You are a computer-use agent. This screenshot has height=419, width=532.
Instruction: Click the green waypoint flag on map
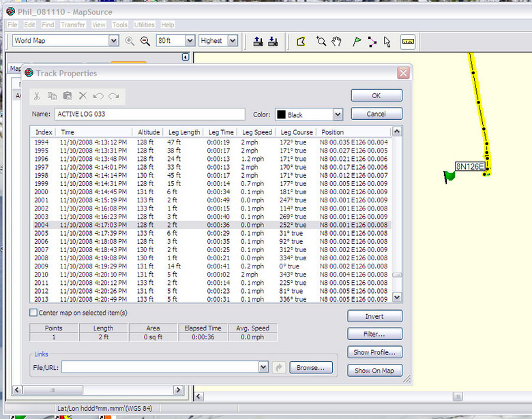[x=449, y=176]
